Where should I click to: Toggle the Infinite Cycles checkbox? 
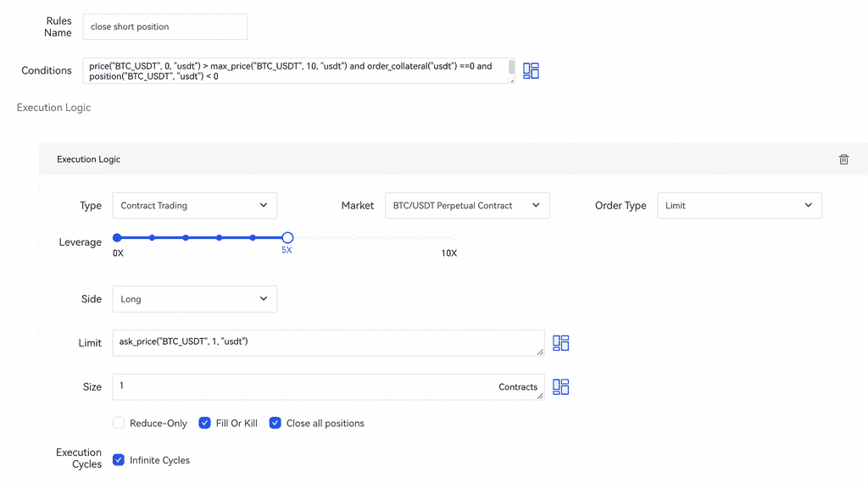(119, 460)
